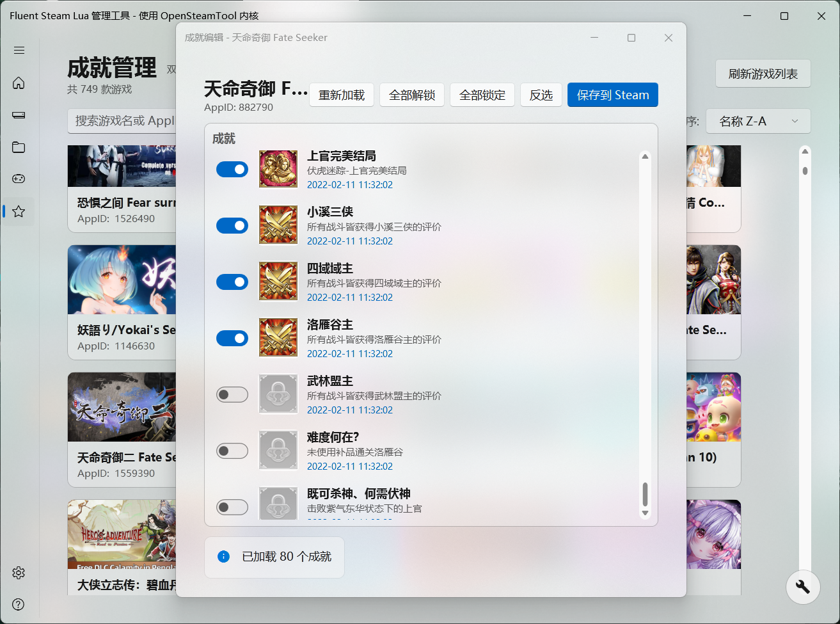The image size is (840, 624).
Task: Open the 天命奇御二 Fate Seeker game card
Action: [122, 429]
